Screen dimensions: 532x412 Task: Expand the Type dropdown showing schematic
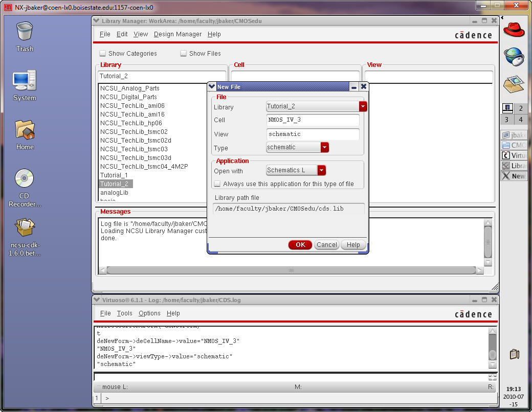(x=324, y=147)
